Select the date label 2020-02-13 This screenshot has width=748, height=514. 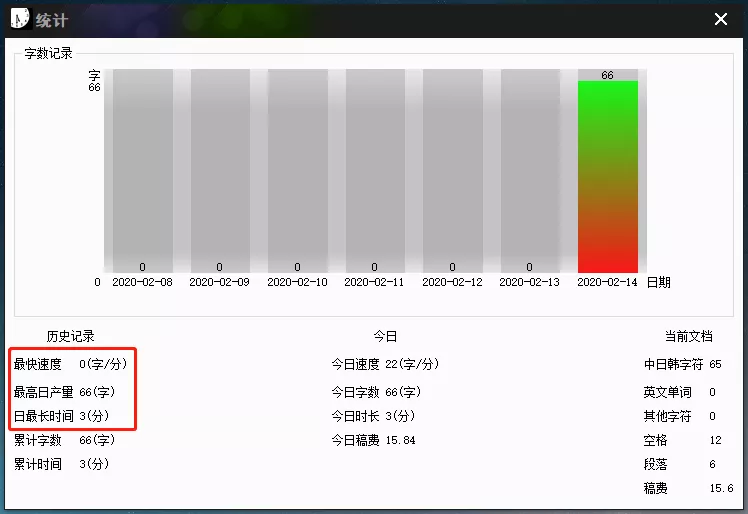(x=530, y=282)
